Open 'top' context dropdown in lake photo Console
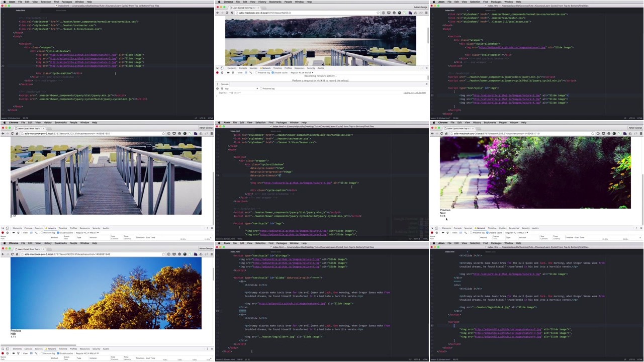The image size is (644, 362). click(x=241, y=88)
